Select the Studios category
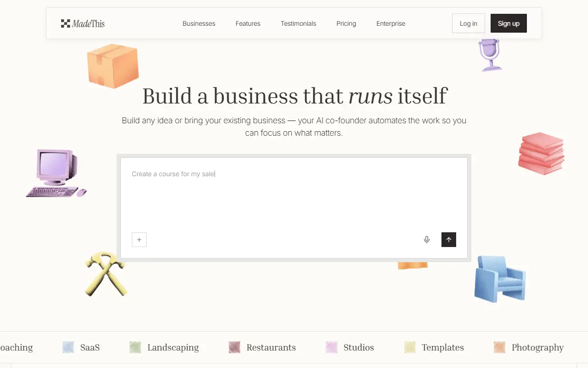Screen dimensions: 588x368 (350, 347)
